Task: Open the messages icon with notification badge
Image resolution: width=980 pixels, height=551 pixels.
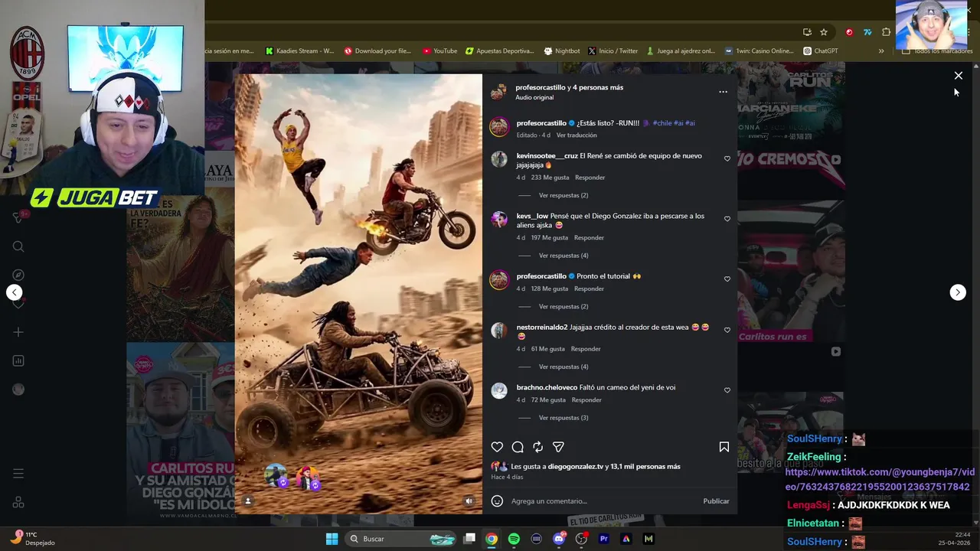Action: pyautogui.click(x=18, y=218)
